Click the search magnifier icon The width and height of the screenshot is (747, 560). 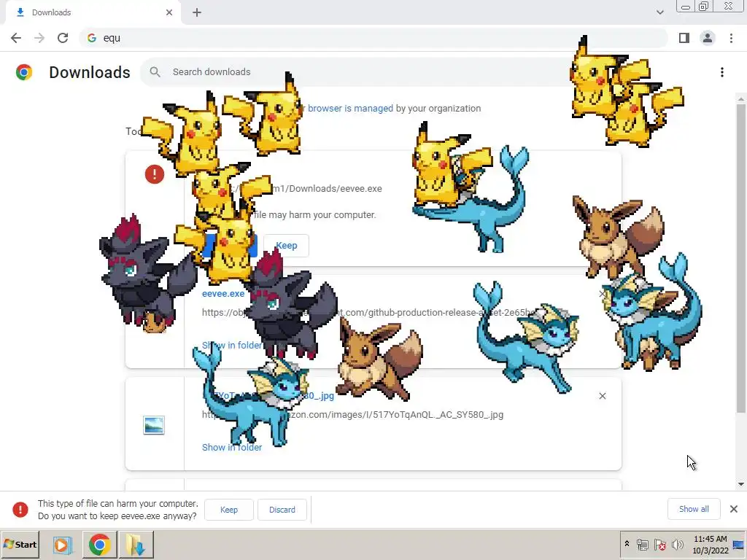click(x=155, y=72)
